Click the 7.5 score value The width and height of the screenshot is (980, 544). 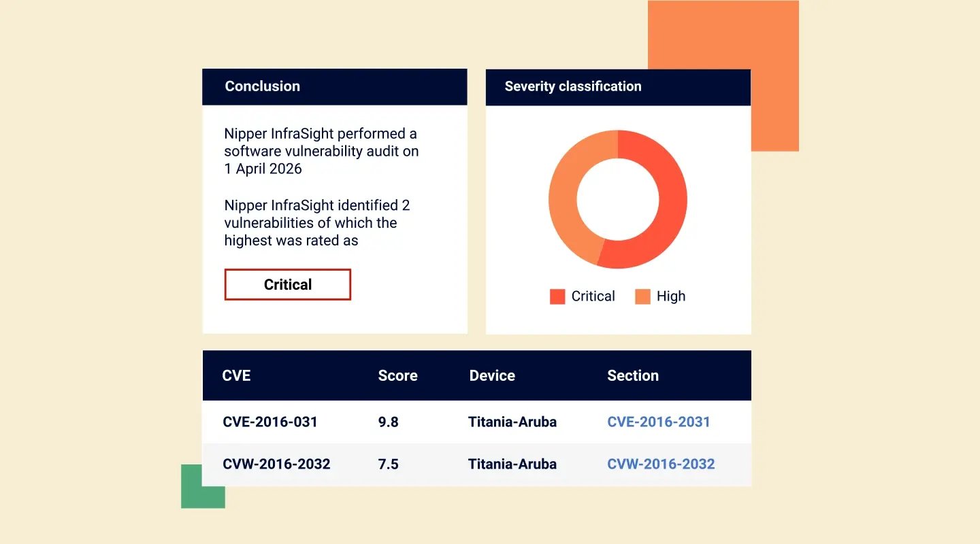click(x=388, y=464)
